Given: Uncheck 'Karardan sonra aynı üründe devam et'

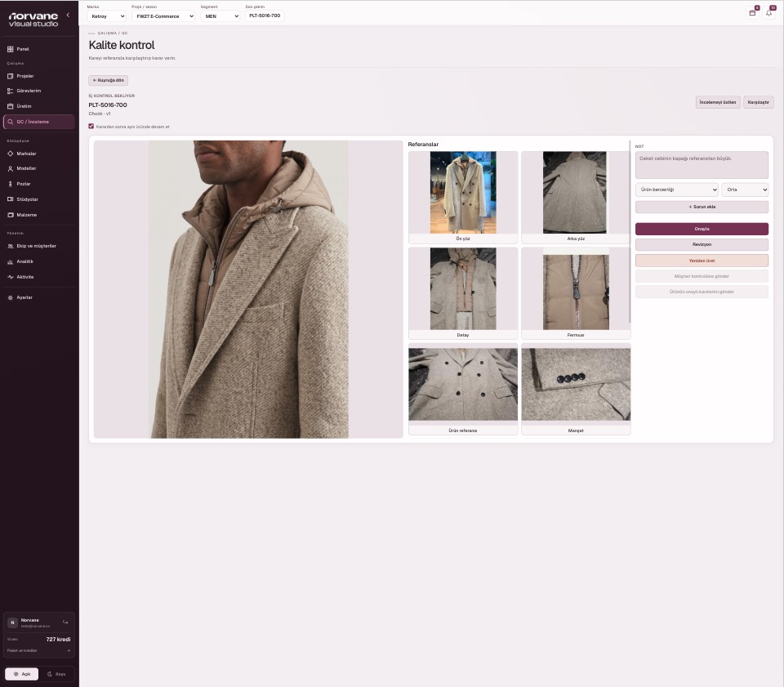Looking at the screenshot, I should [91, 127].
